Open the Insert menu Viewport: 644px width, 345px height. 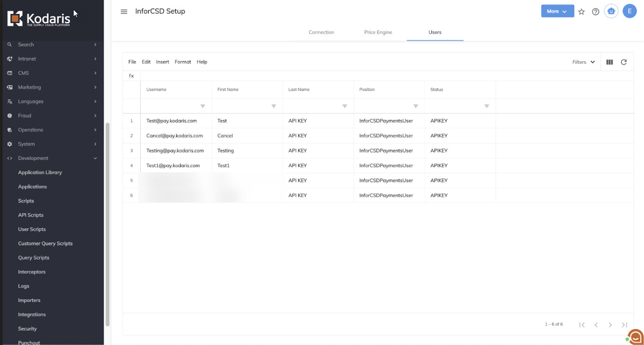coord(163,62)
